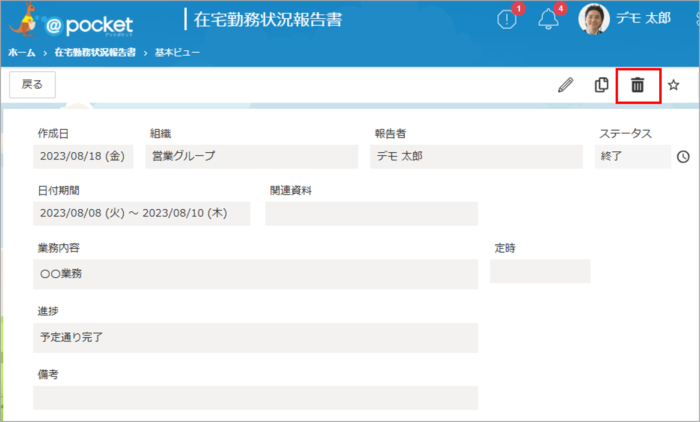Click the pencil edit icon
700x422 pixels.
pyautogui.click(x=565, y=85)
